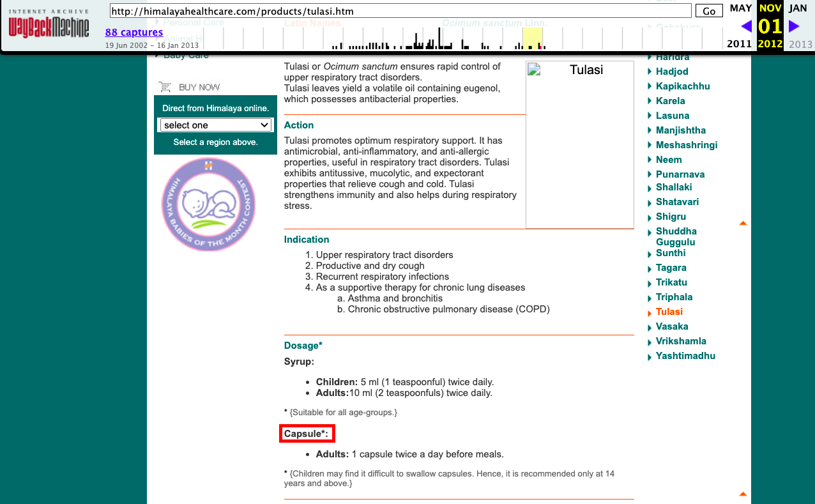Open the Triphala herb link
The width and height of the screenshot is (815, 504).
[x=674, y=297]
